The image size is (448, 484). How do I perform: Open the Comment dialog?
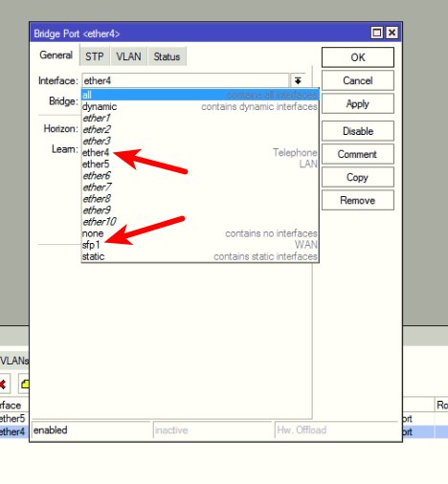tap(358, 154)
